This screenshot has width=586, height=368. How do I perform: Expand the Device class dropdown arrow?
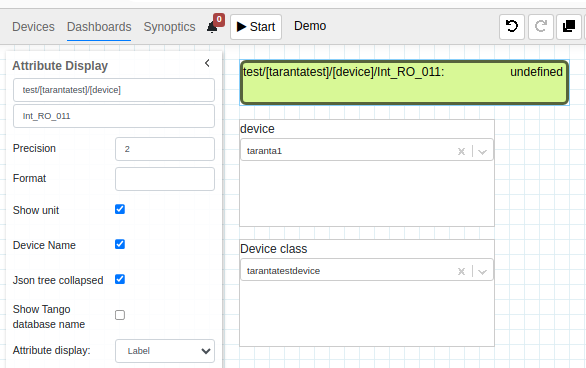482,271
